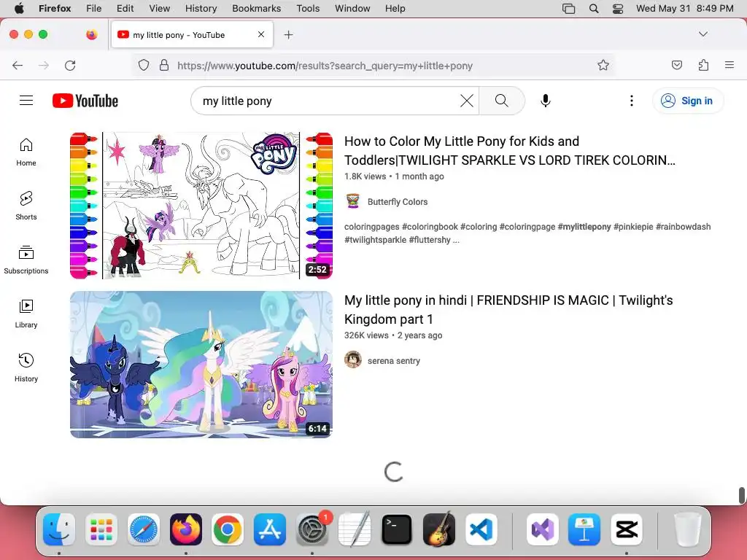This screenshot has width=747, height=560.
Task: Open the YouTube hamburger guide menu
Action: (x=26, y=101)
